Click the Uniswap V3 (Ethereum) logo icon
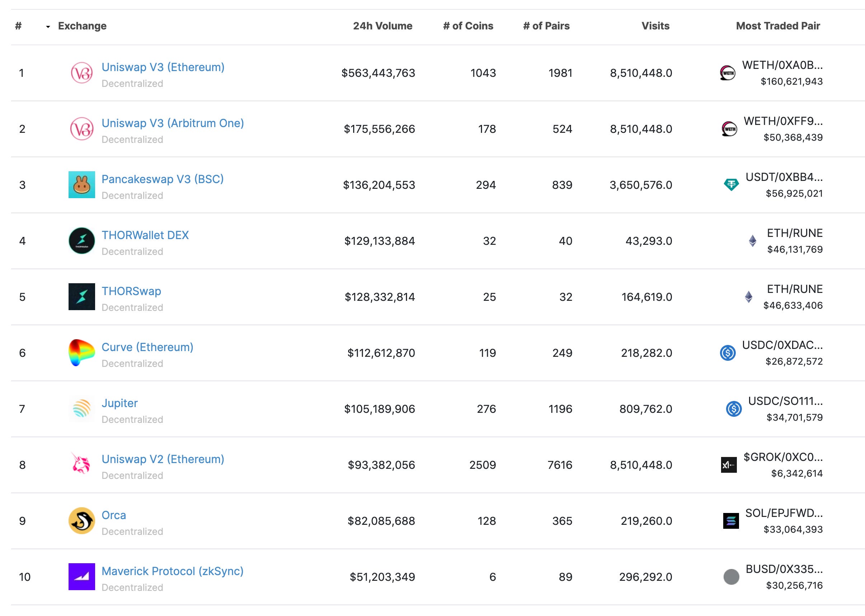865x616 pixels. pos(81,73)
